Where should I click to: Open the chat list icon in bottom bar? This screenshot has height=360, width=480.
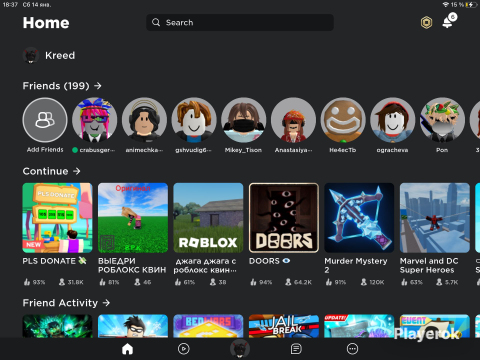[296, 349]
